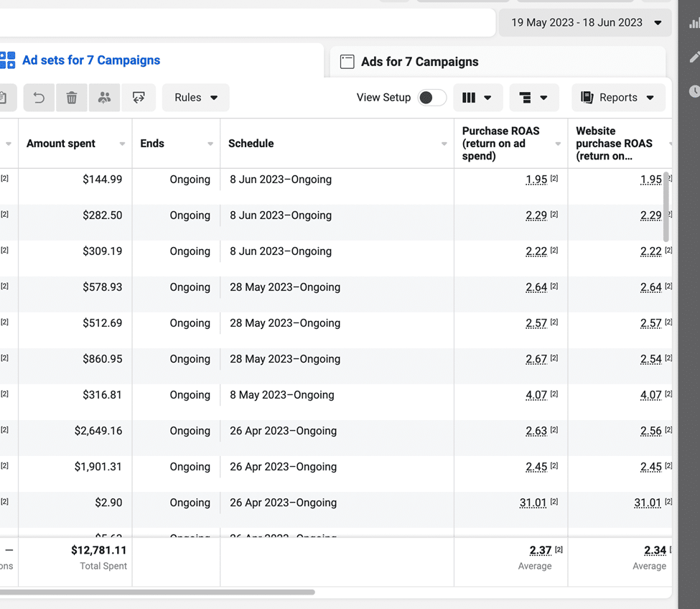The height and width of the screenshot is (609, 700).
Task: Toggle the View Setup switch
Action: (431, 98)
